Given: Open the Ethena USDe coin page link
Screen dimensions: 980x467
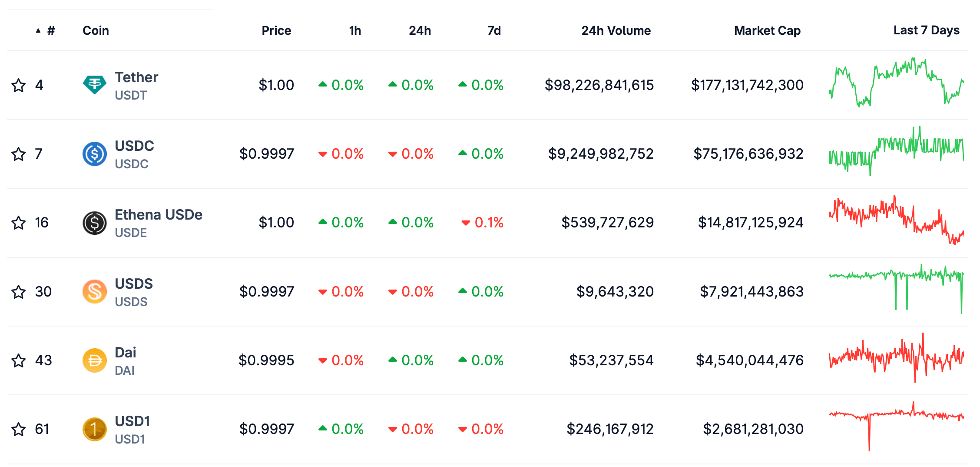Looking at the screenshot, I should 159,215.
